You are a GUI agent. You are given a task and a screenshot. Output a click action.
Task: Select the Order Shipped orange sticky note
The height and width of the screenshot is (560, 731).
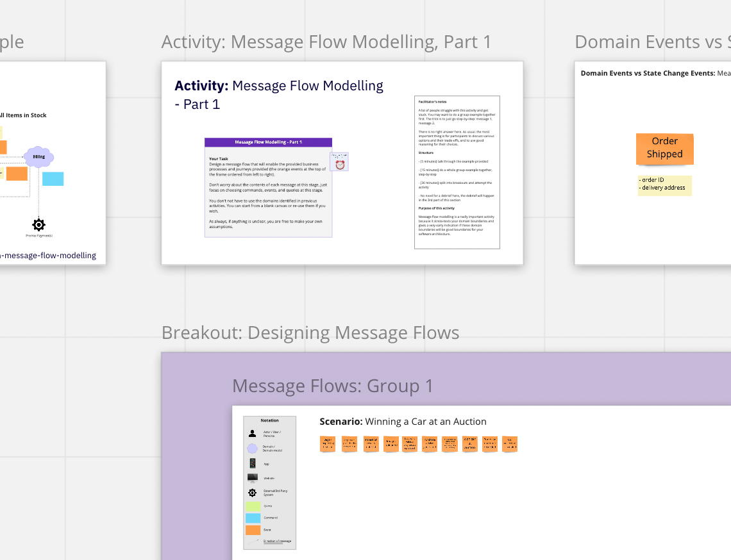coord(665,149)
